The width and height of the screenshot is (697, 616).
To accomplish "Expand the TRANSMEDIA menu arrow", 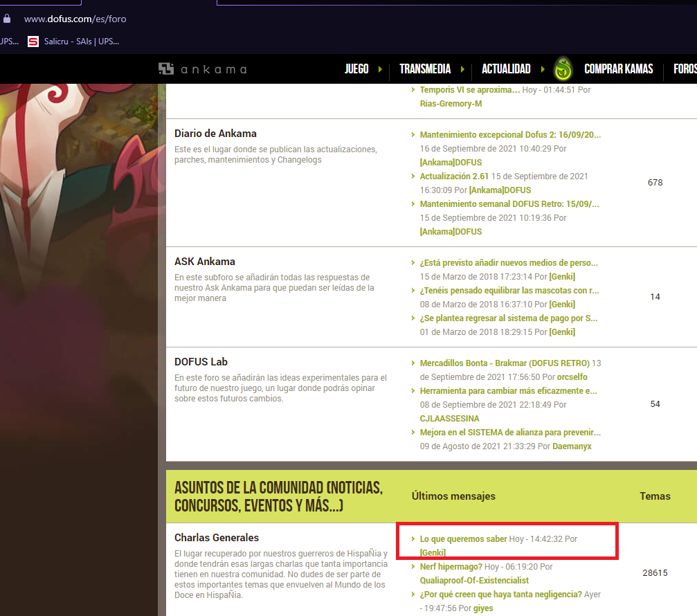I will (462, 69).
